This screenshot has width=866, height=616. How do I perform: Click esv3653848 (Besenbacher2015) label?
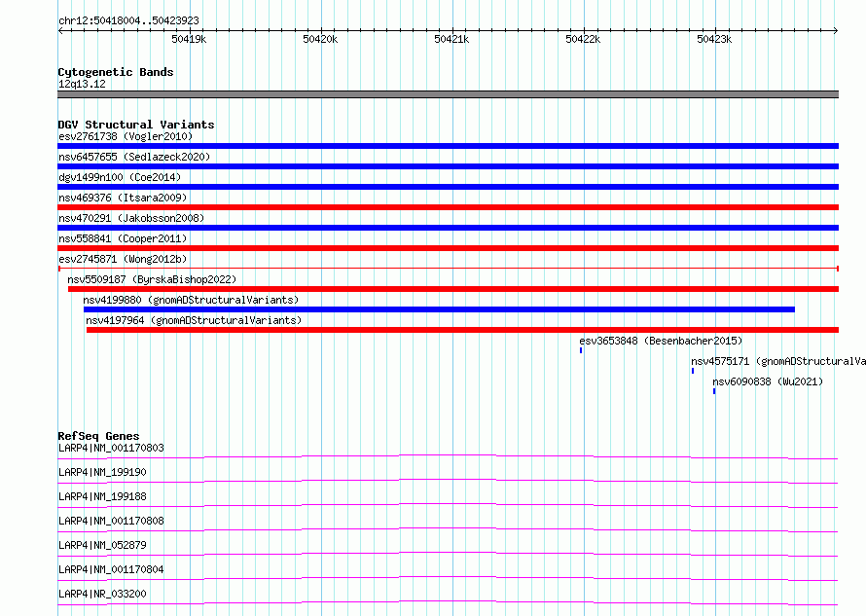tap(661, 341)
